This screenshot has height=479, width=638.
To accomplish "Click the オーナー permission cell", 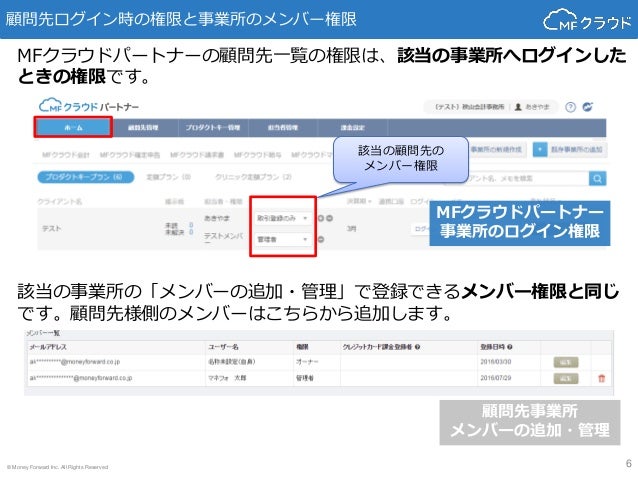I will (307, 362).
